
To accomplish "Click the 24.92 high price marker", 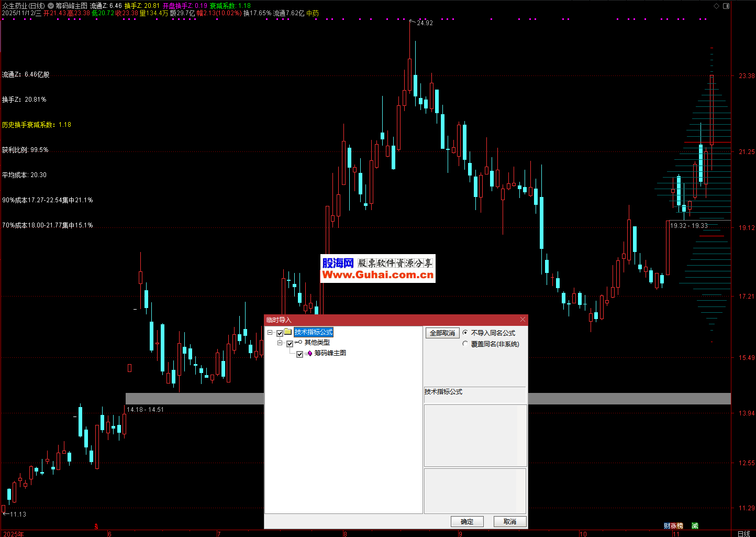I will coord(425,23).
